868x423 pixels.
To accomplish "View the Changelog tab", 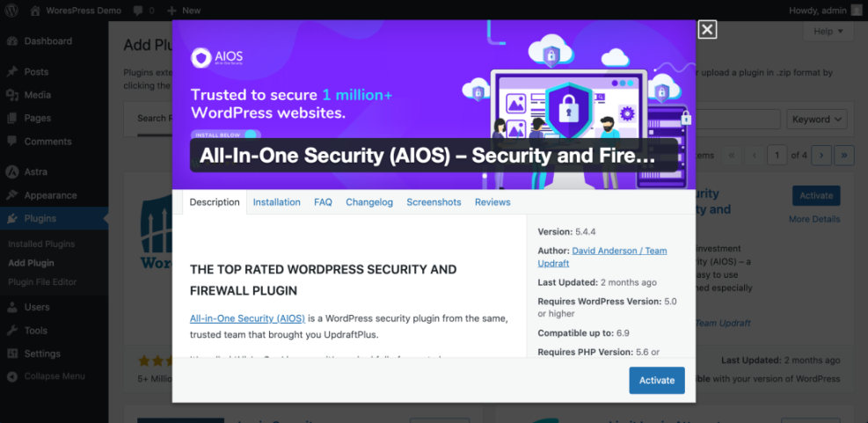I will point(369,202).
